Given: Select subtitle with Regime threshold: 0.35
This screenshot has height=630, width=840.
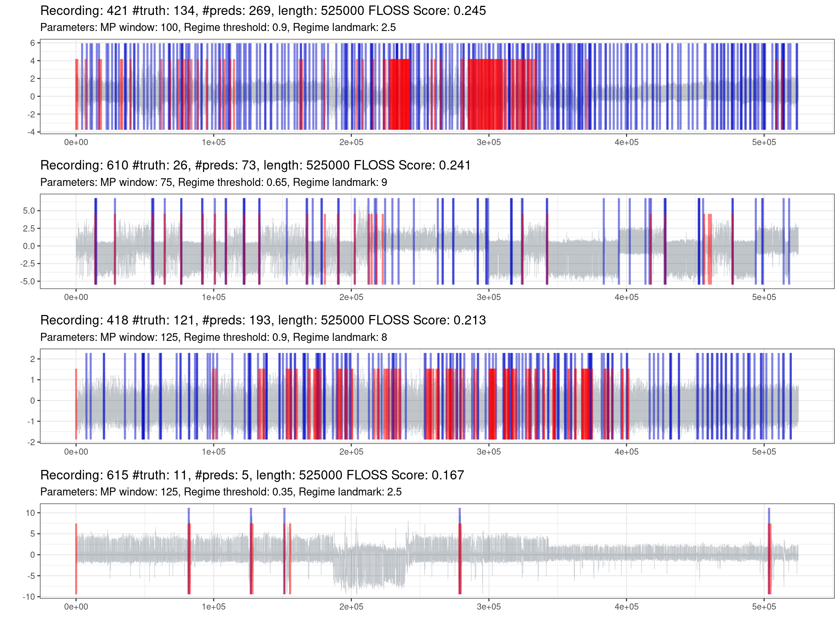Looking at the screenshot, I should click(x=221, y=492).
